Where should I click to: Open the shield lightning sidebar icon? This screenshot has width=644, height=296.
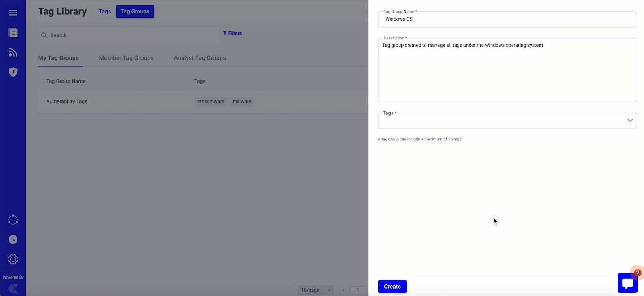[x=13, y=72]
